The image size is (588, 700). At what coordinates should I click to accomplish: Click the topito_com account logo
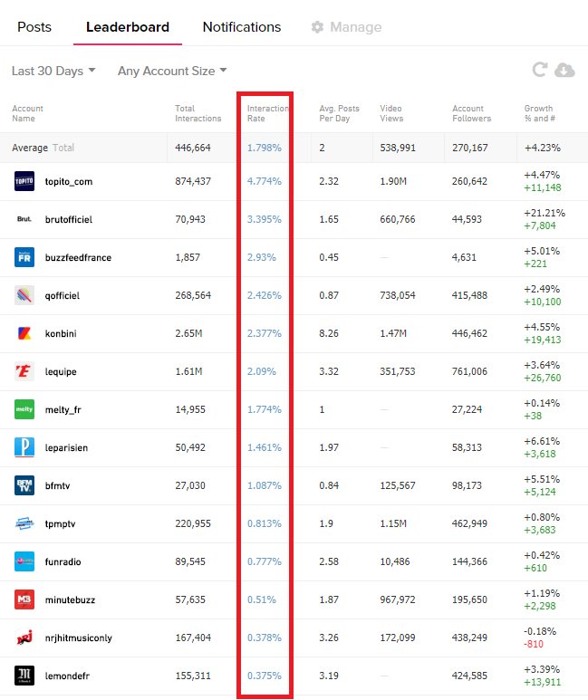[x=24, y=181]
